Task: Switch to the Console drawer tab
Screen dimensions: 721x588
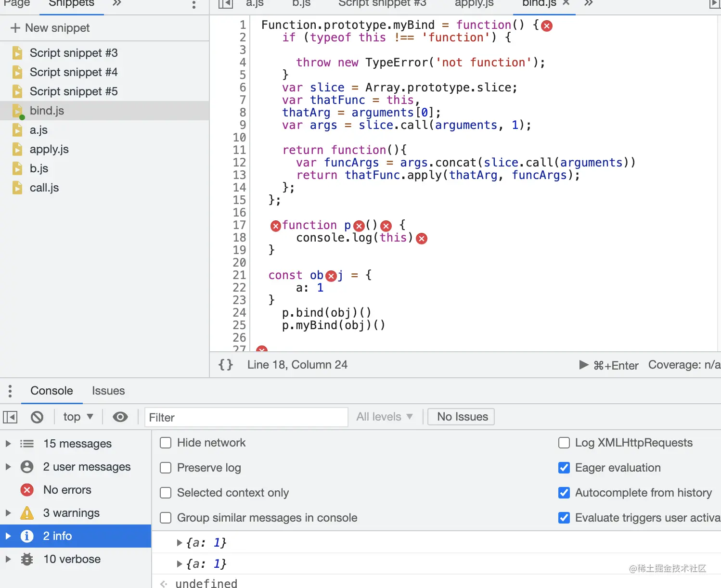Action: pos(51,391)
